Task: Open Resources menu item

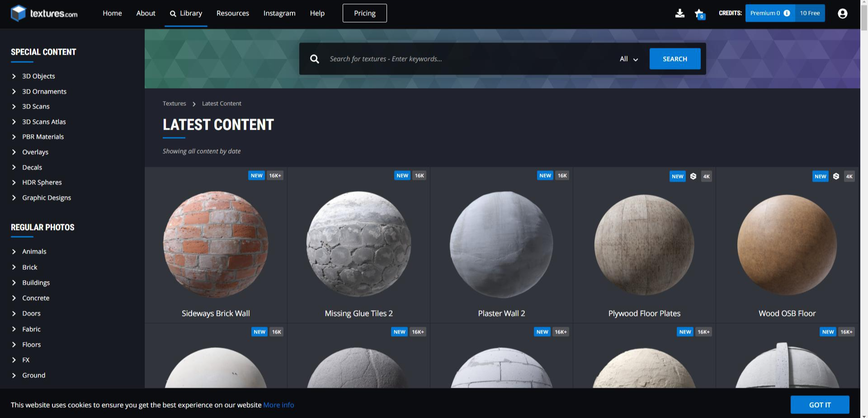Action: pyautogui.click(x=232, y=13)
